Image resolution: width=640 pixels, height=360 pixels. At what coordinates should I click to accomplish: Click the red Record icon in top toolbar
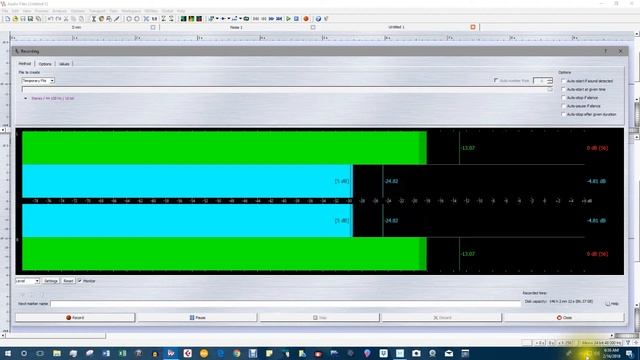point(306,19)
